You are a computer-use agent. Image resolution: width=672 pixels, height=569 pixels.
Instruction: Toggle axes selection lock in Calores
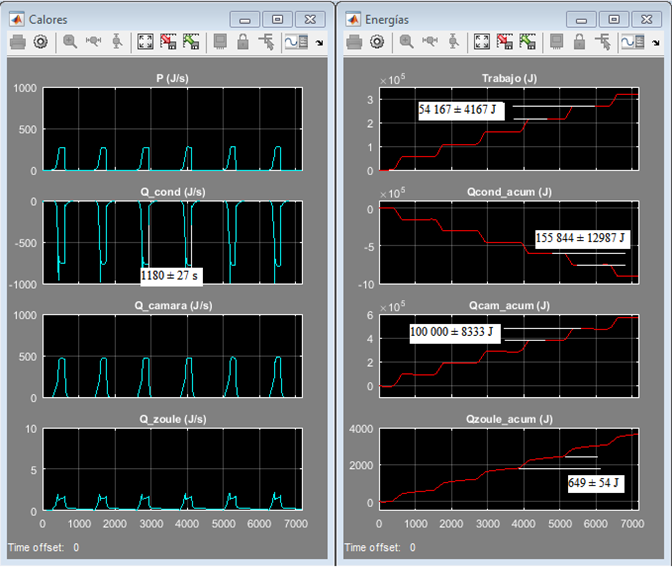(x=243, y=42)
